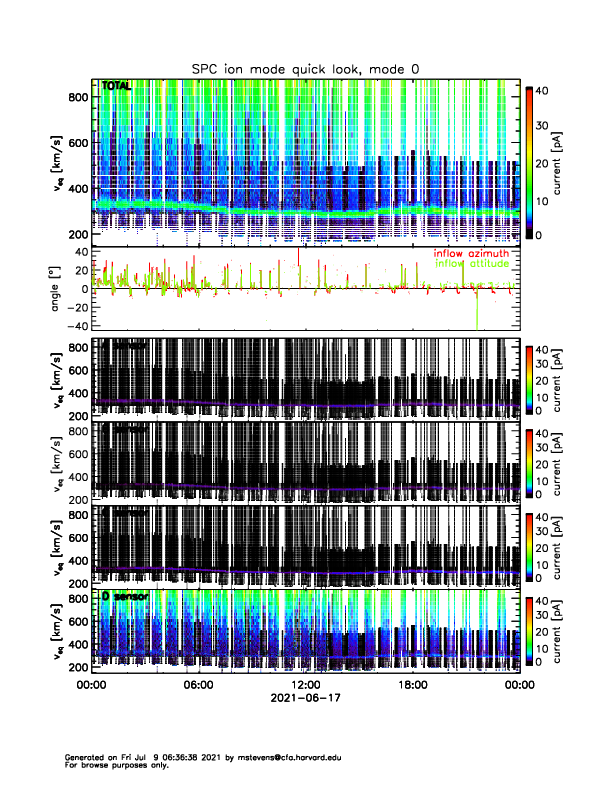Select the 18:00 time axis tick label
The image size is (612, 792).
[412, 685]
